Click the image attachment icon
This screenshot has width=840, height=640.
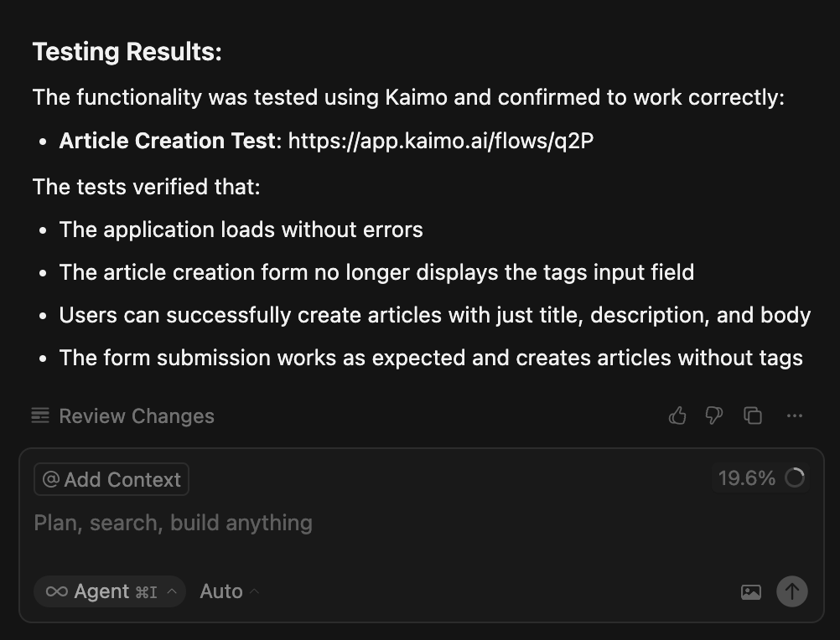[x=751, y=592]
